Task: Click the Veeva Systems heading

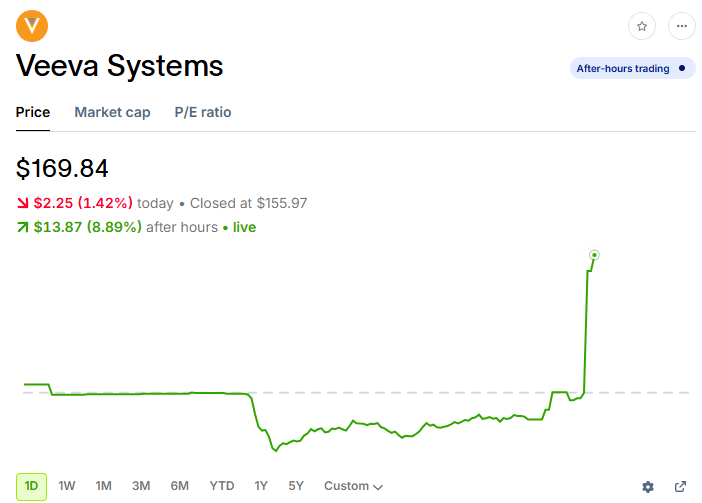Action: click(x=120, y=66)
